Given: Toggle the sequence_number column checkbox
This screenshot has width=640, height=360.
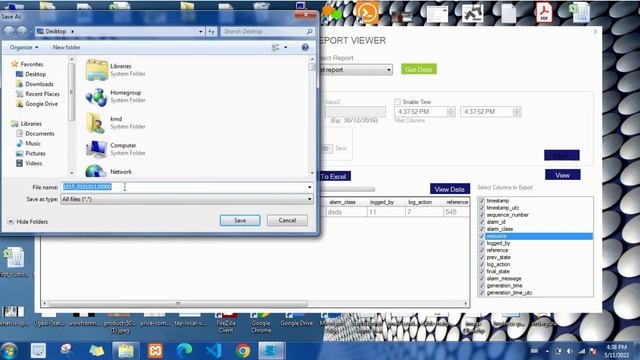Looking at the screenshot, I should click(x=482, y=215).
